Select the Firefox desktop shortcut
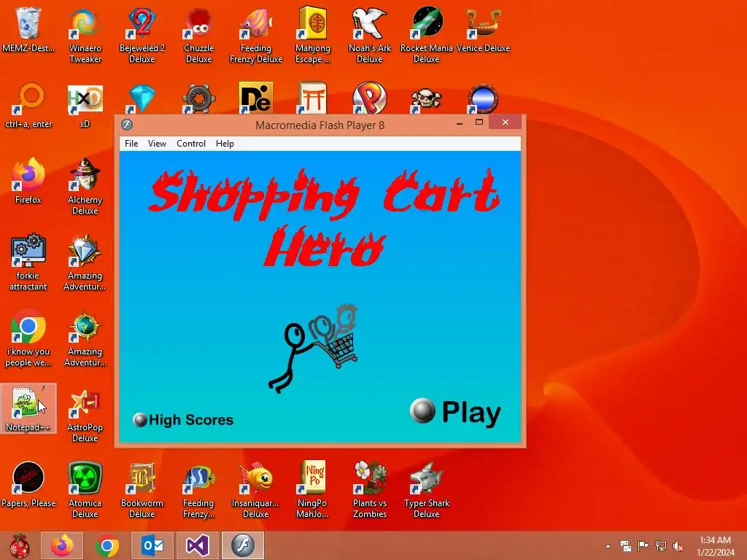Image resolution: width=747 pixels, height=560 pixels. (x=28, y=182)
